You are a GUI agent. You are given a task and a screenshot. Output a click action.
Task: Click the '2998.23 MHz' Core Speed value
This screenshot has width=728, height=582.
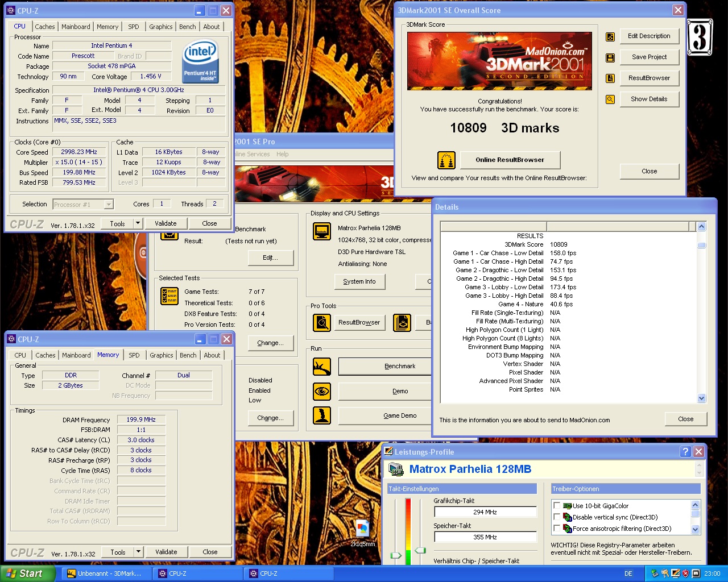click(x=79, y=152)
